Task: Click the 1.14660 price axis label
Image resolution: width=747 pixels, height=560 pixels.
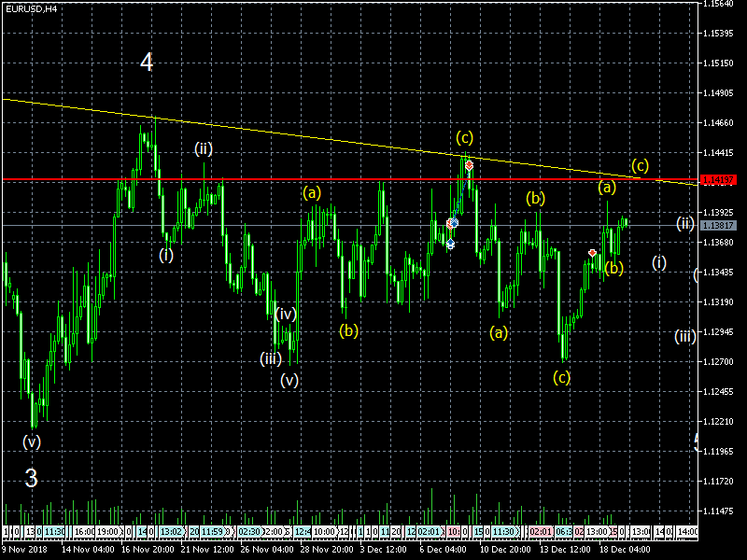Action: click(718, 123)
